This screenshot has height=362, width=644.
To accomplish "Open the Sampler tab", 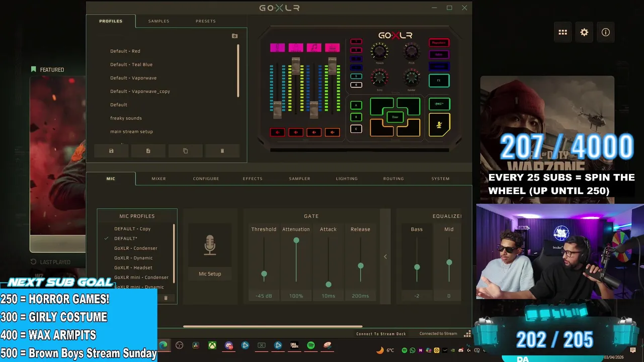I will point(299,178).
